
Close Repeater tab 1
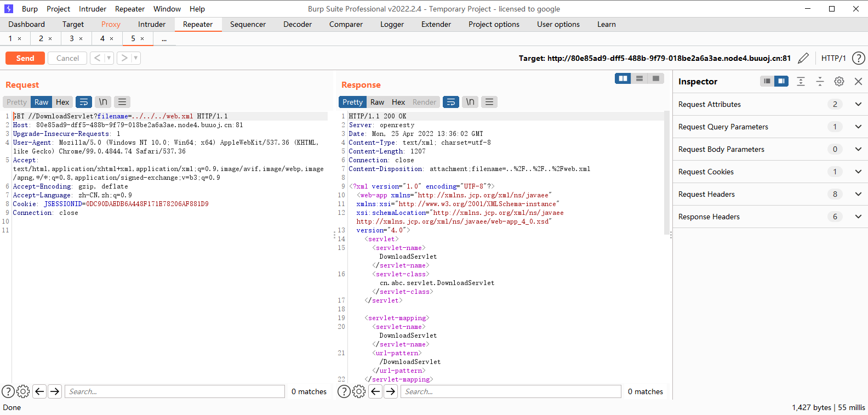[20, 39]
